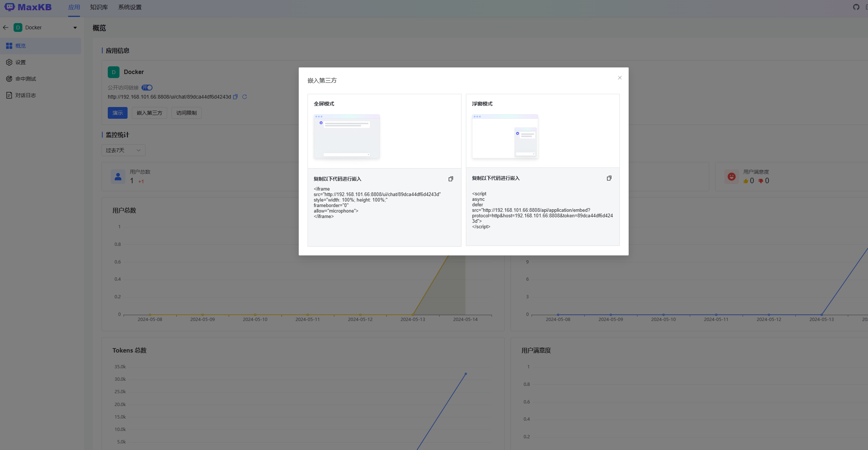Click the 全屏模式 preview thumbnail
868x450 pixels.
[347, 136]
